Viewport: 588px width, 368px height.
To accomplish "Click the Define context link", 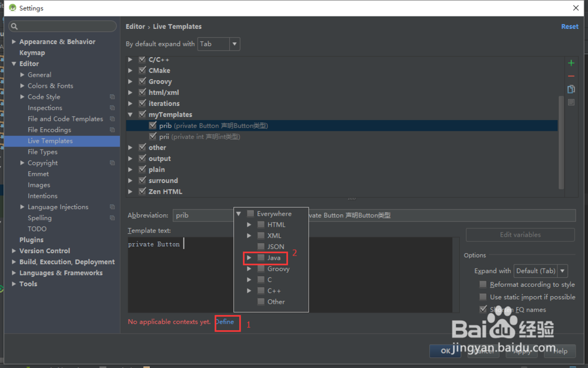I will click(228, 322).
